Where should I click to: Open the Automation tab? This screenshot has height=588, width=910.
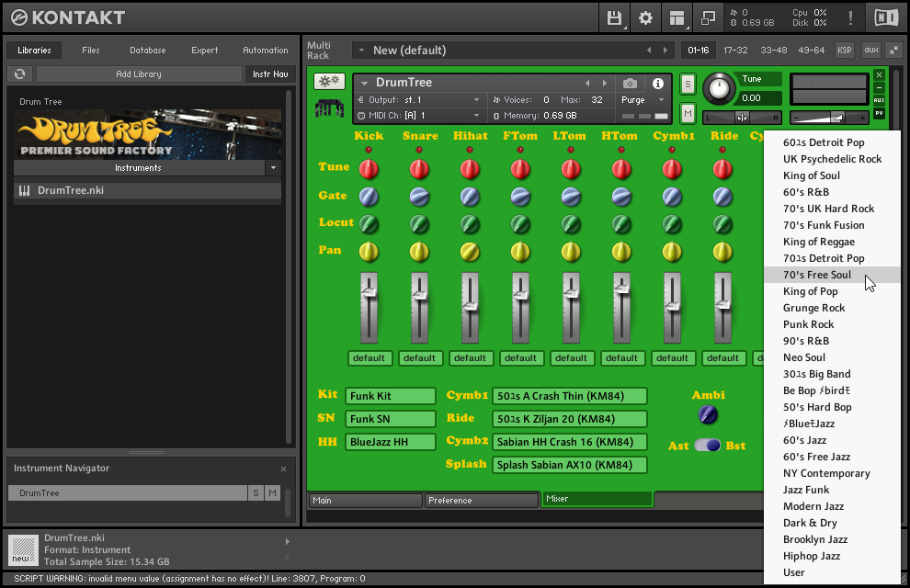[x=266, y=51]
